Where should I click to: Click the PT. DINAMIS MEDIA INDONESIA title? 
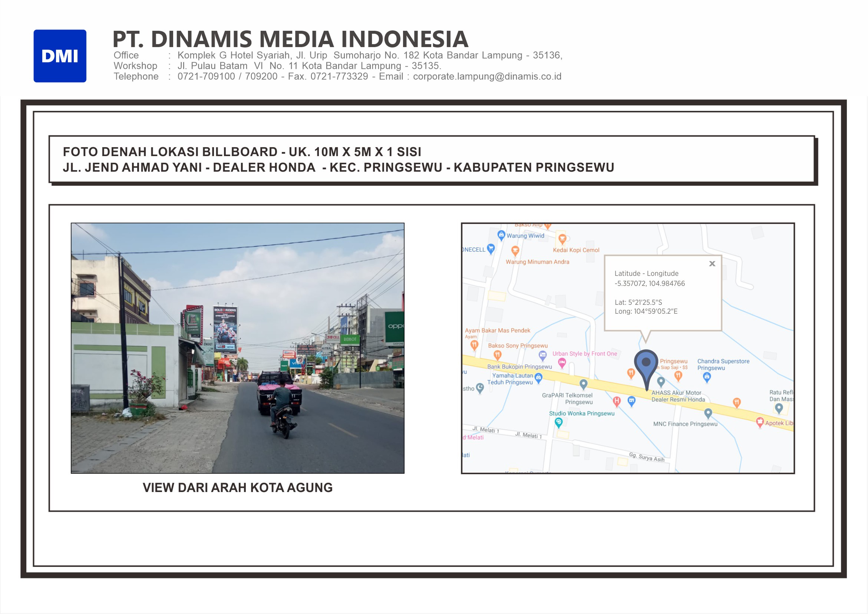point(290,39)
